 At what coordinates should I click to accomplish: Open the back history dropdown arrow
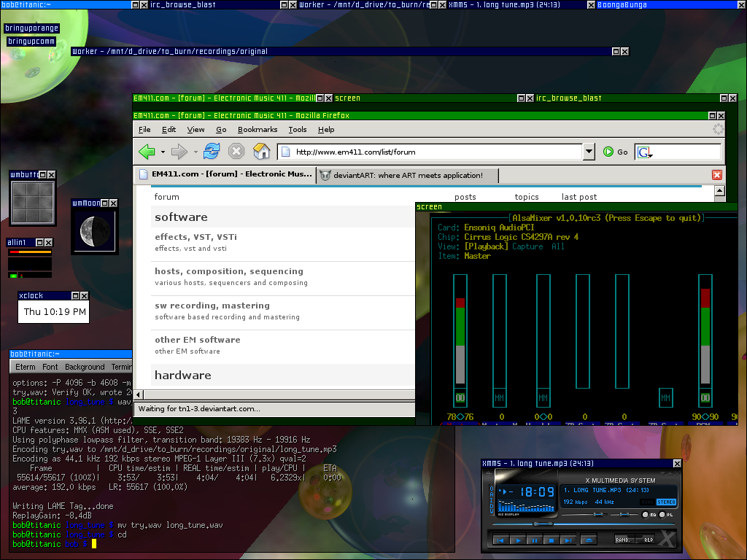click(x=163, y=152)
